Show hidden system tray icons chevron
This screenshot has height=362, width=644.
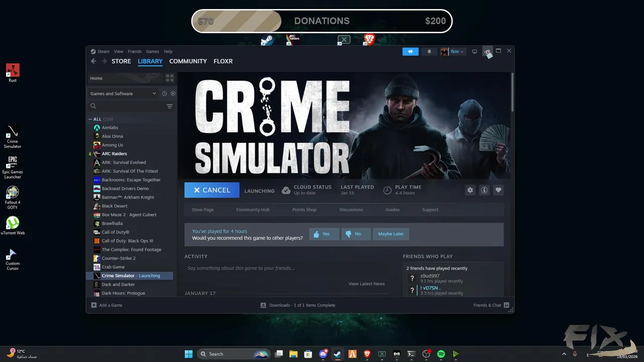tap(563, 354)
